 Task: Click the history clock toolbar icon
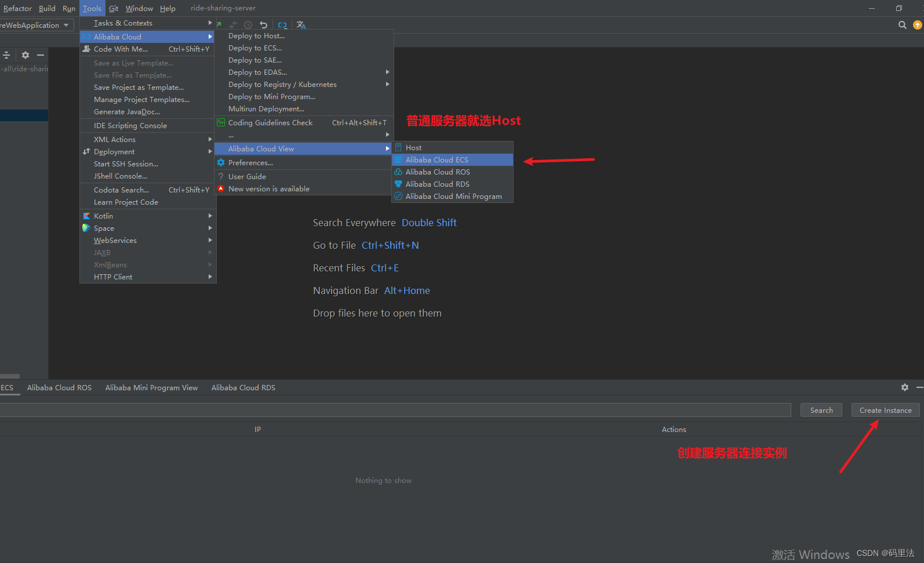click(x=248, y=25)
